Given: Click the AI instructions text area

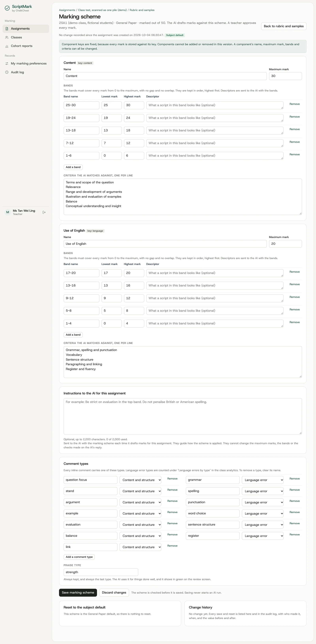Looking at the screenshot, I should [x=182, y=416].
